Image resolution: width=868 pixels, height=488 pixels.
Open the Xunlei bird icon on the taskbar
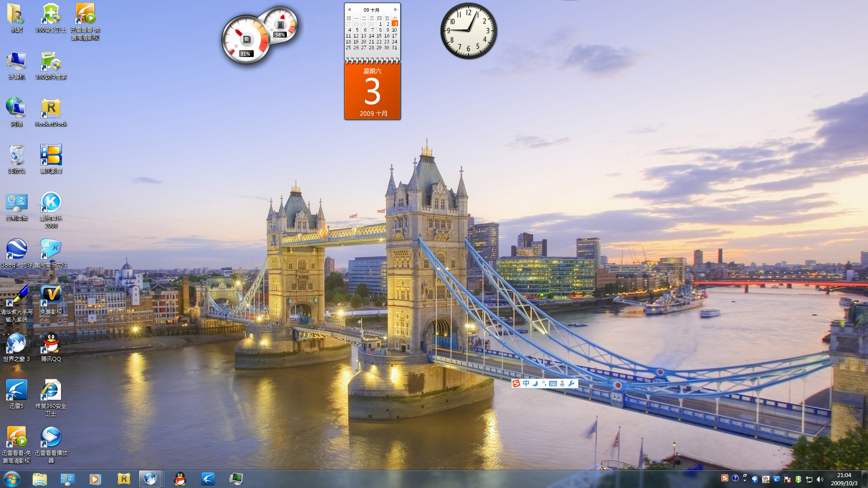click(x=208, y=479)
